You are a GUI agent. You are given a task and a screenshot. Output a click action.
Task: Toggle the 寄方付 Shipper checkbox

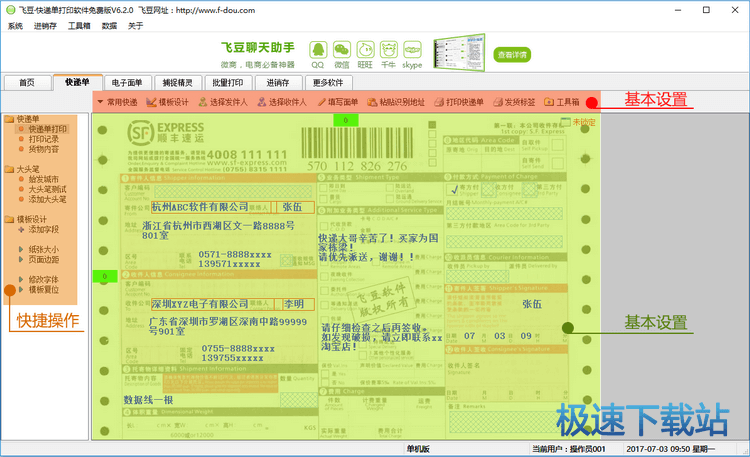[452, 189]
